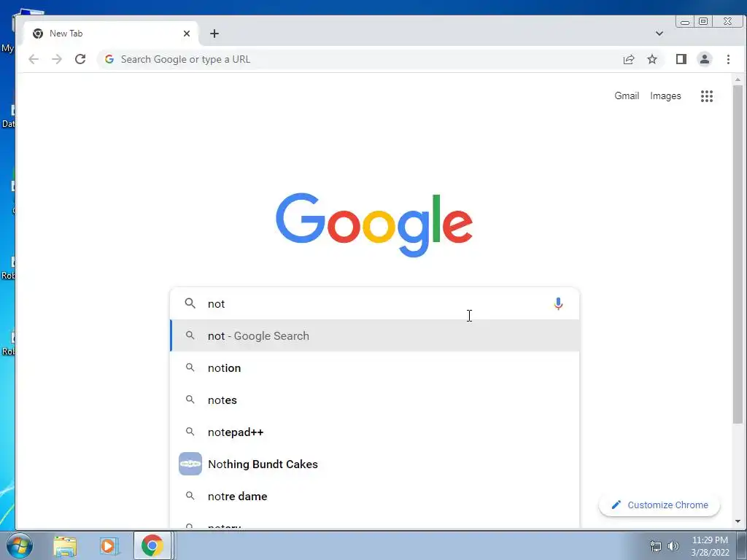Click the Nothing Bundt Cakes logo thumbnail

pos(190,464)
